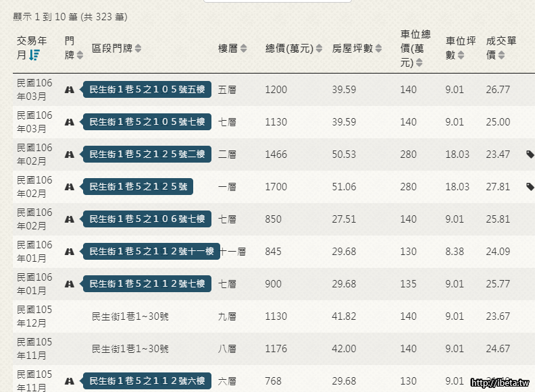The width and height of the screenshot is (535, 392).
Task: Sort table by 總價(萬元) column
Action: pos(318,49)
